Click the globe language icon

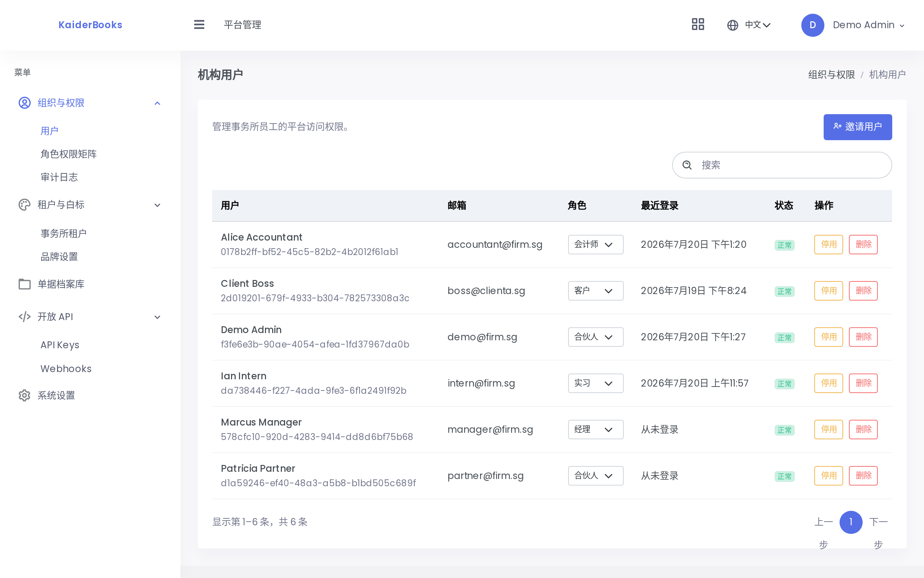tap(732, 25)
